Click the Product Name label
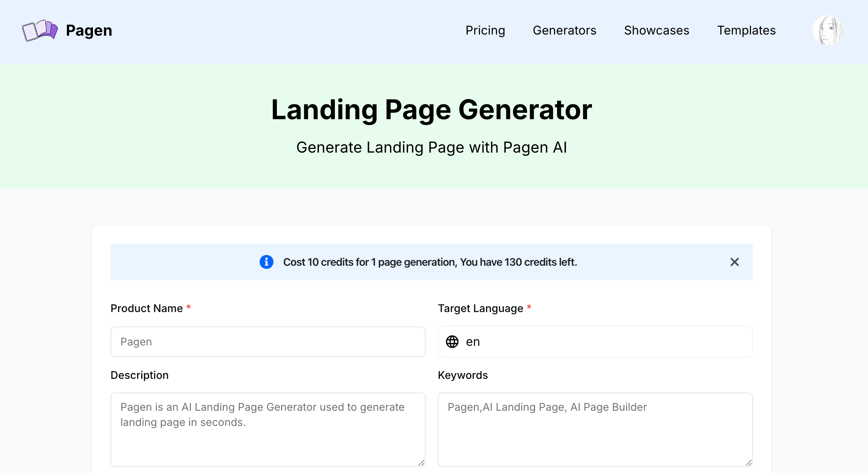868x473 pixels. click(147, 308)
